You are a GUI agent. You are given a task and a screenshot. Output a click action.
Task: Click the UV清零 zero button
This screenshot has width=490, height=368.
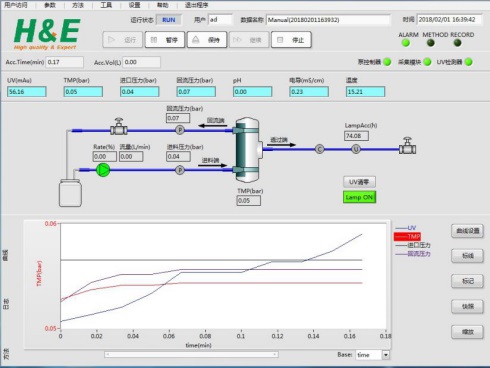click(359, 182)
